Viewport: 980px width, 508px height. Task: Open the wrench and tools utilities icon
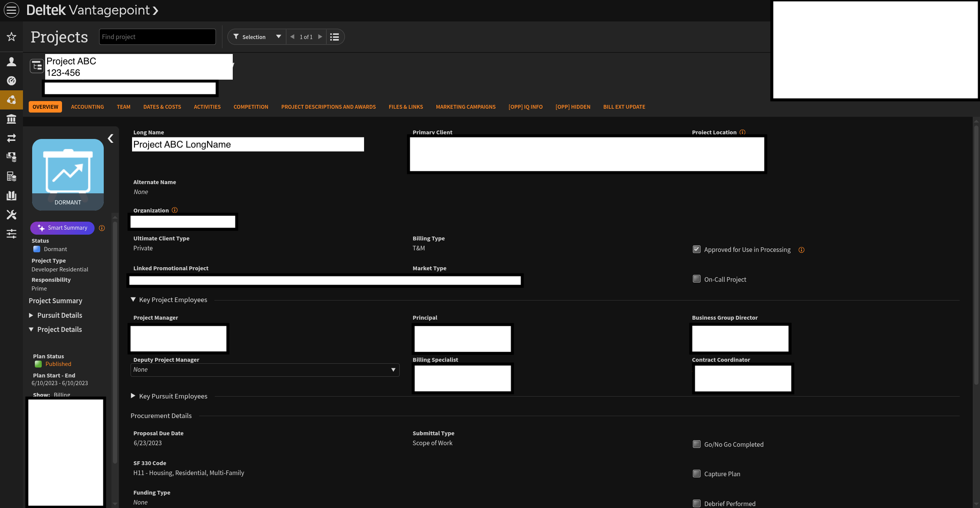11,215
